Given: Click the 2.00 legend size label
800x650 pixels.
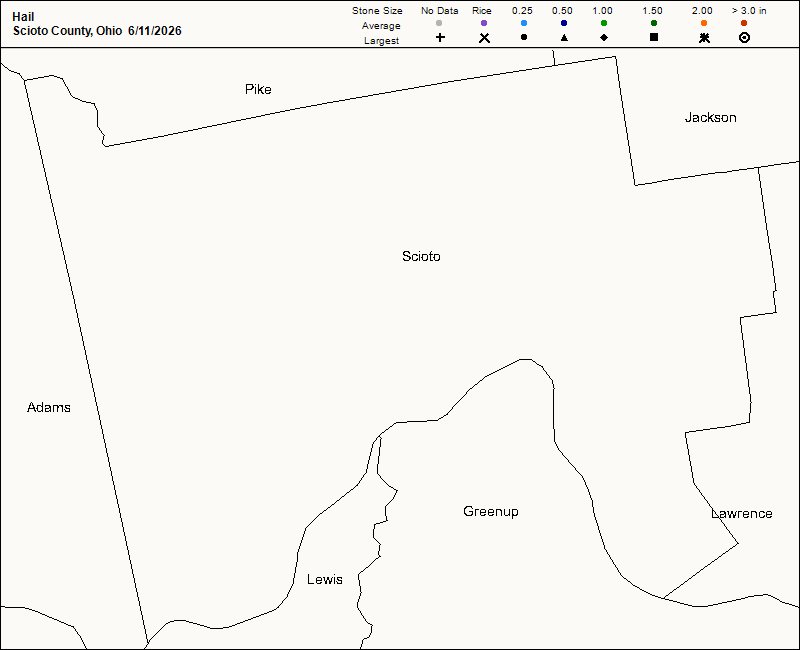Looking at the screenshot, I should tap(702, 11).
